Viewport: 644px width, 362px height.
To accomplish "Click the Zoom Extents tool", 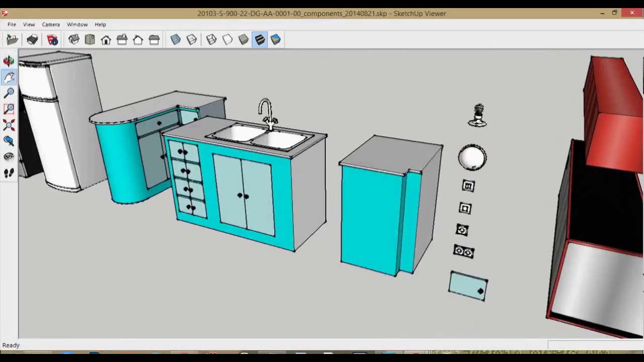I will click(9, 125).
